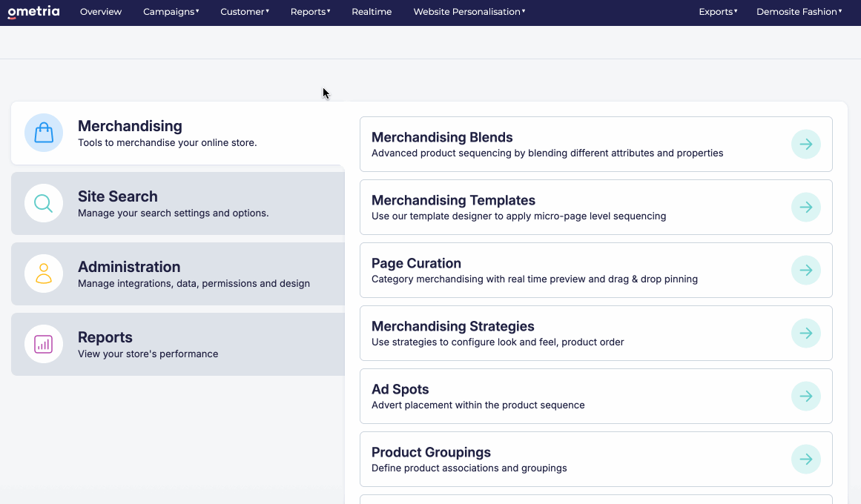The height and width of the screenshot is (504, 861).
Task: Click 'Manage your search settings and options.' text
Action: tap(173, 213)
